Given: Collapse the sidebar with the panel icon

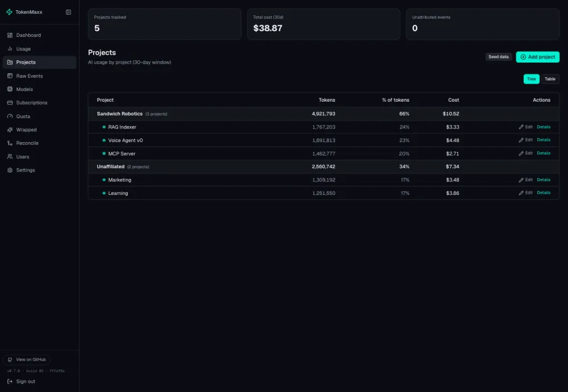Looking at the screenshot, I should click(x=69, y=12).
